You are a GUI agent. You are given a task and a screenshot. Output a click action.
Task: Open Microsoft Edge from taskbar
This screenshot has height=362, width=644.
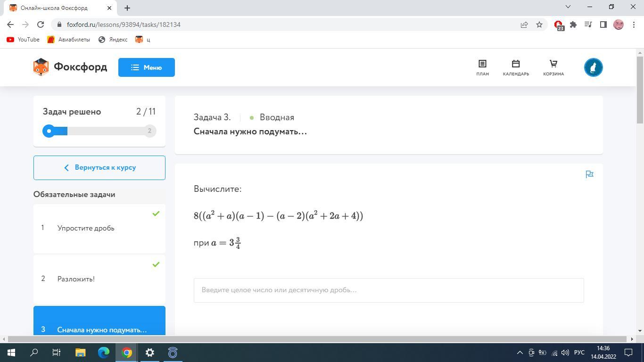click(104, 353)
